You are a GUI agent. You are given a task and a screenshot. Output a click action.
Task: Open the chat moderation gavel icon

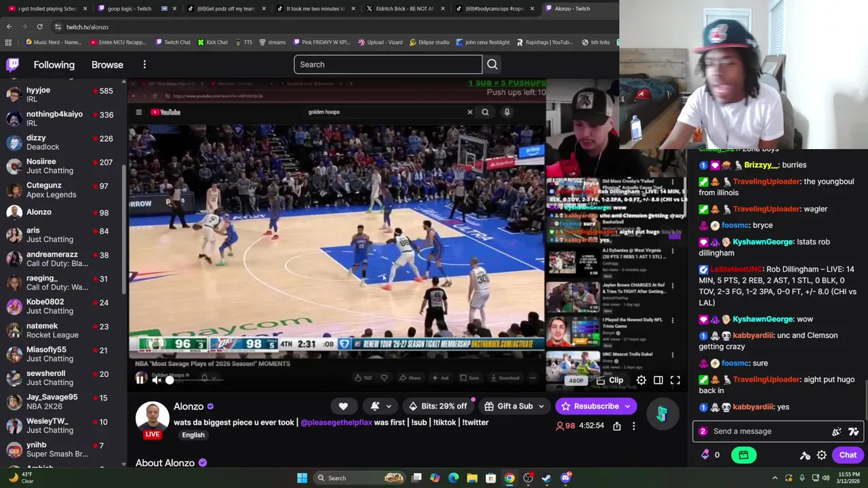click(805, 455)
